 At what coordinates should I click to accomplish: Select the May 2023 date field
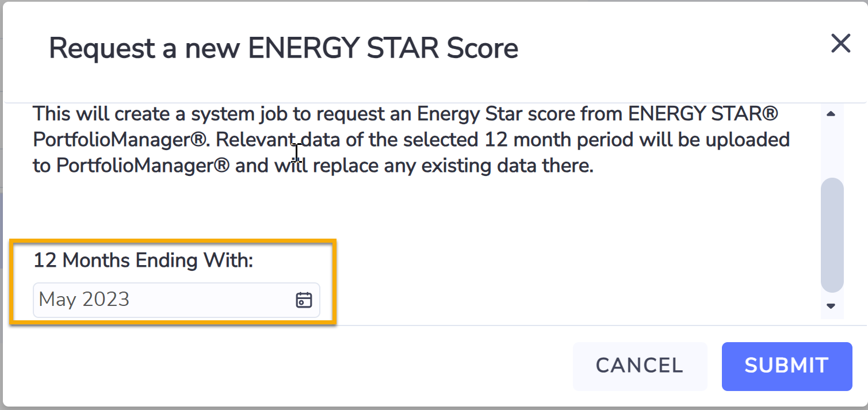point(176,300)
